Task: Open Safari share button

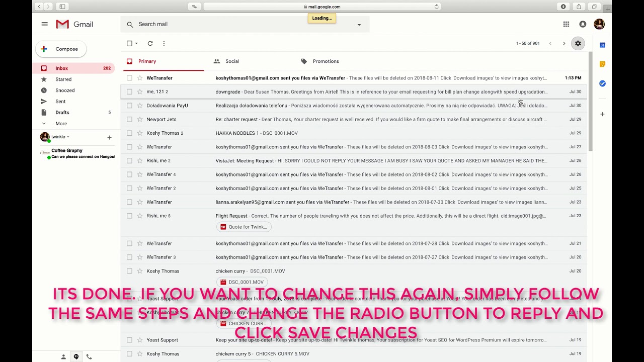Action: (x=579, y=7)
